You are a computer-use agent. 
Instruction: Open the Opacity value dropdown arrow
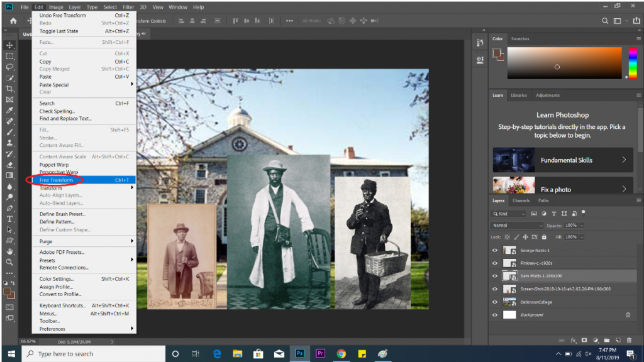click(x=582, y=226)
